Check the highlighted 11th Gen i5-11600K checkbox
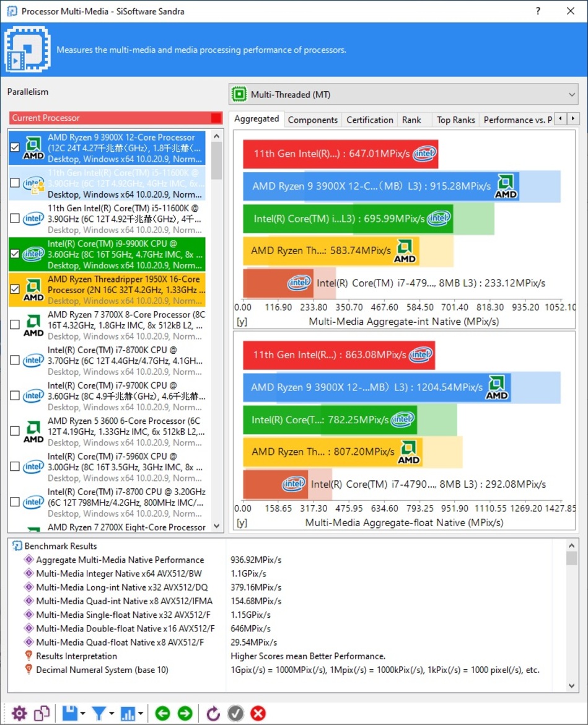The image size is (588, 725). point(15,183)
